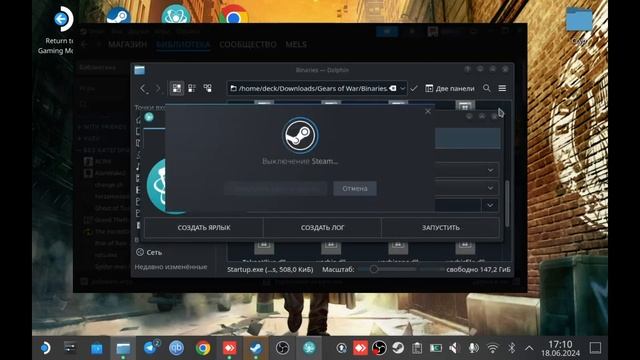This screenshot has height=360, width=640.
Task: Click the Steam system tray icon
Action: pyautogui.click(x=398, y=348)
